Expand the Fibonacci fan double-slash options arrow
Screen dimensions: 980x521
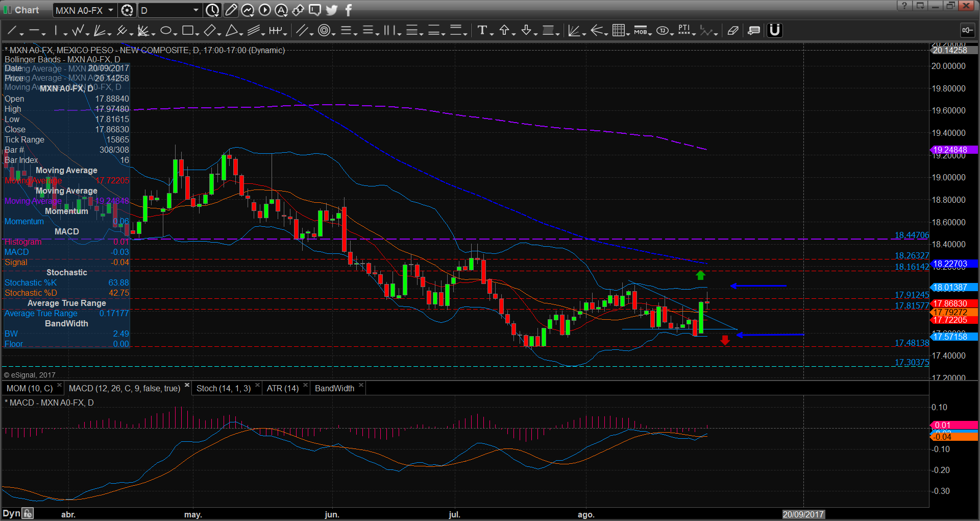(311, 34)
